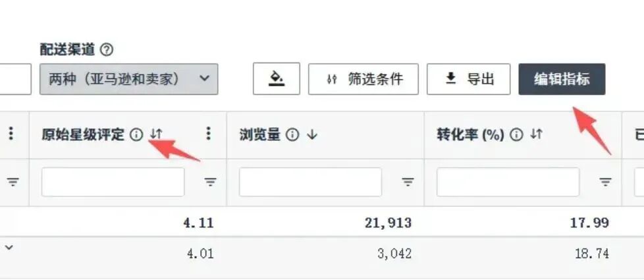Sort by 原始星级评定 using sort arrows

[156, 134]
